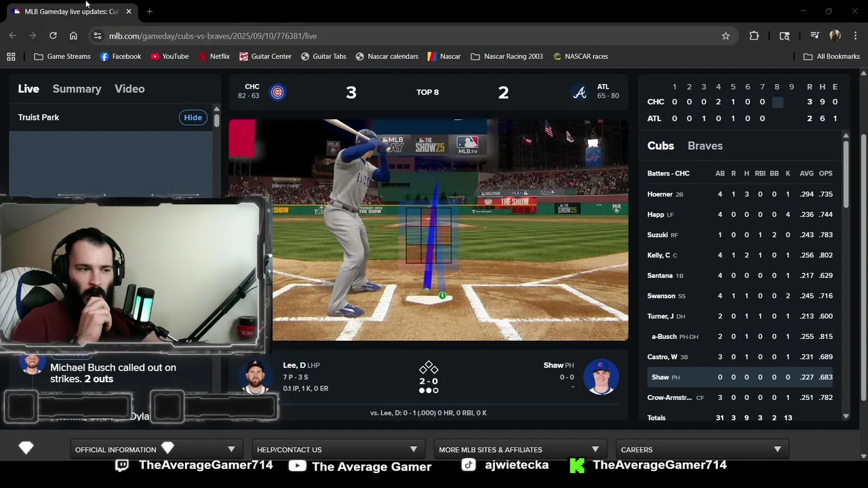Click Michael Busch called out play entry
Viewport: 868px width, 488px height.
click(113, 373)
